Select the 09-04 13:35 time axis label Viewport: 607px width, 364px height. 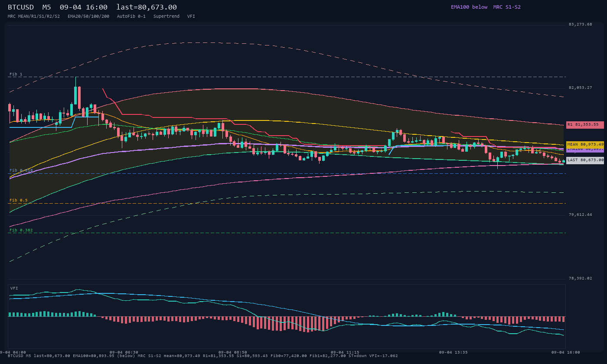(454, 352)
